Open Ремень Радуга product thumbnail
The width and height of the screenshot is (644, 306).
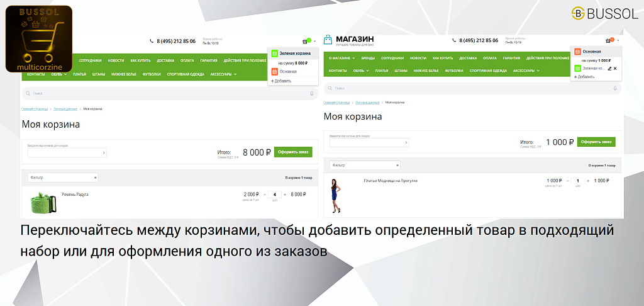click(43, 202)
